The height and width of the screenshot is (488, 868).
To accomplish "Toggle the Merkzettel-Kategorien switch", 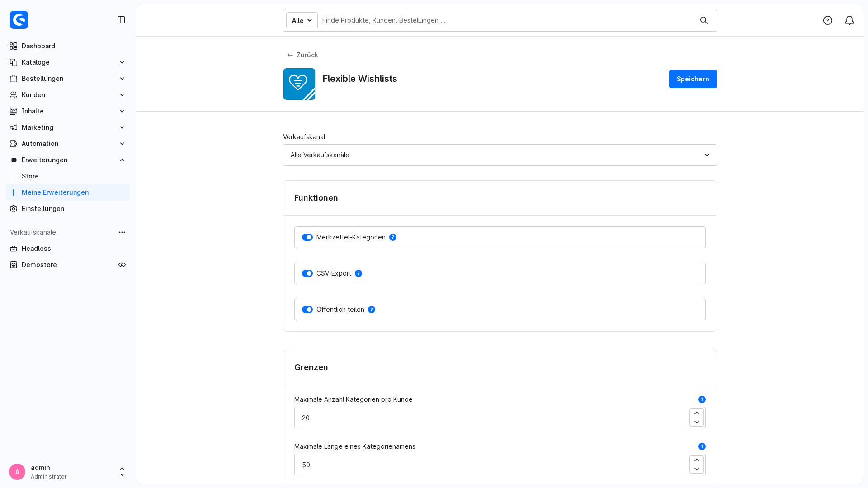I will [x=307, y=237].
